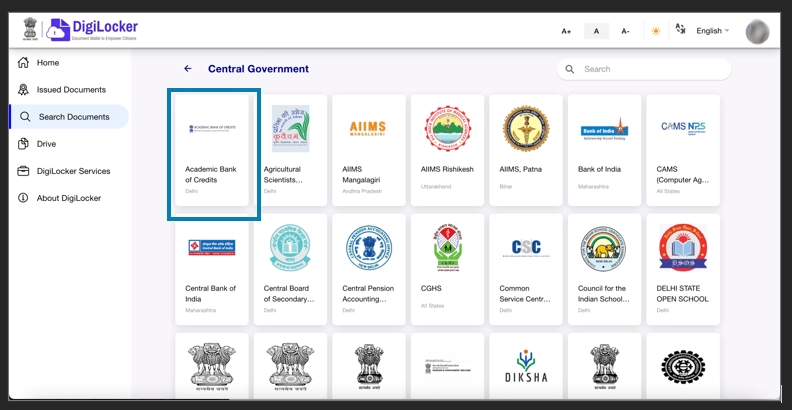Image resolution: width=792 pixels, height=410 pixels.
Task: Click 'AIIMS, Patna' card title
Action: [x=520, y=169]
